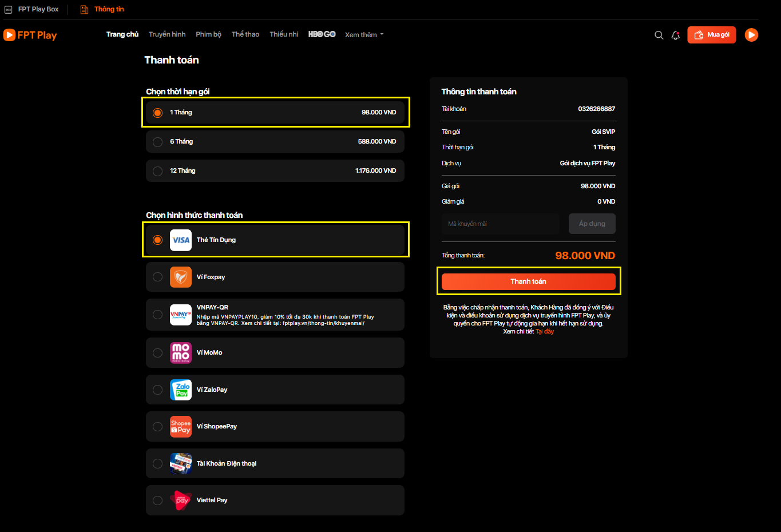Click the Áp dụng promo button
The width and height of the screenshot is (781, 532).
click(592, 224)
